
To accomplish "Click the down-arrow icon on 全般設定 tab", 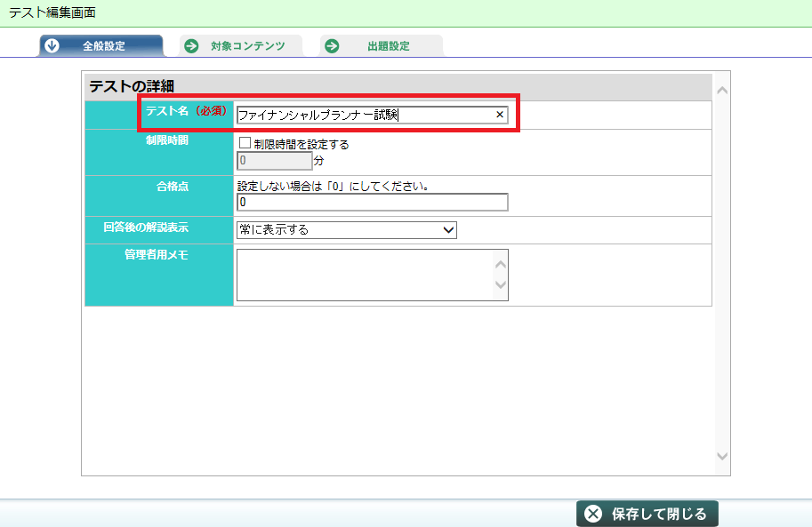I will click(52, 45).
